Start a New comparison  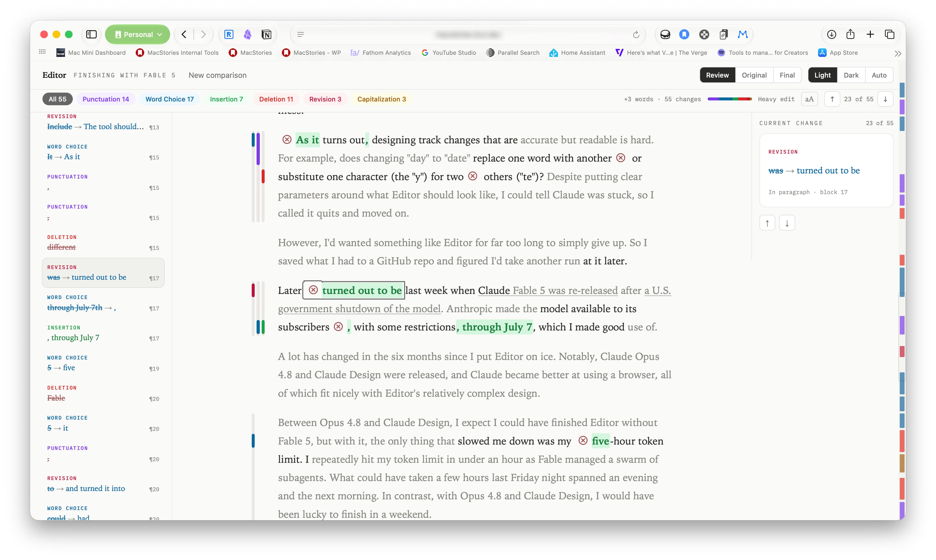click(x=218, y=75)
